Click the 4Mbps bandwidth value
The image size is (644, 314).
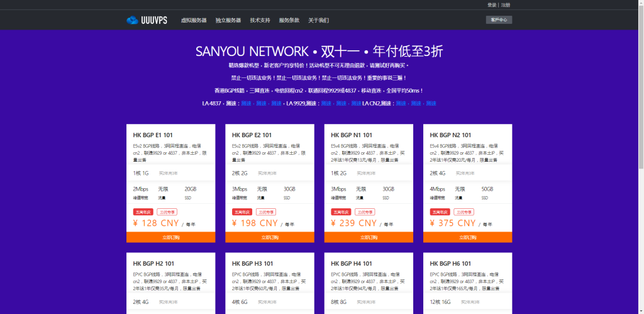pos(438,189)
